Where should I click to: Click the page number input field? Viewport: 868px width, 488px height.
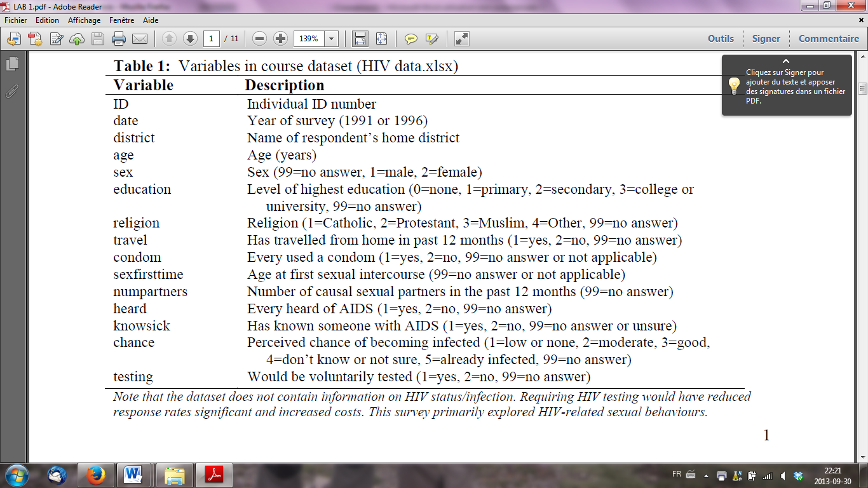[212, 39]
